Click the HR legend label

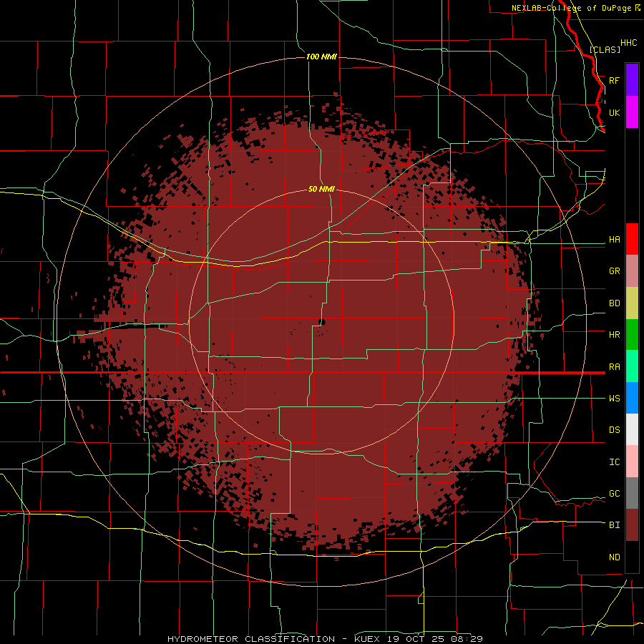pyautogui.click(x=614, y=335)
